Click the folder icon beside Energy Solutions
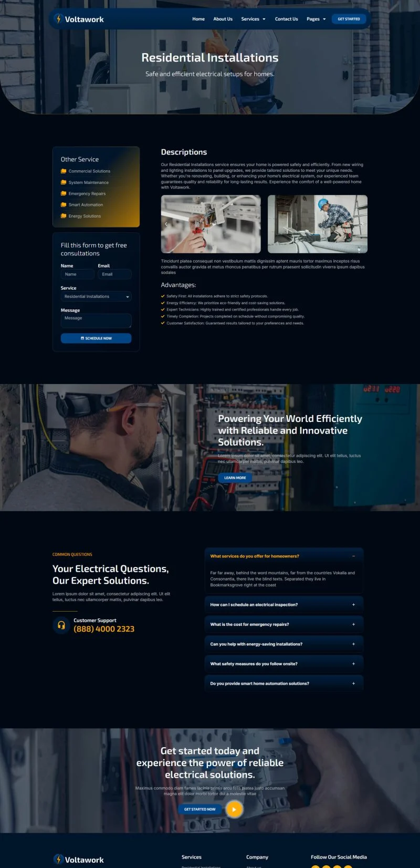 (64, 216)
